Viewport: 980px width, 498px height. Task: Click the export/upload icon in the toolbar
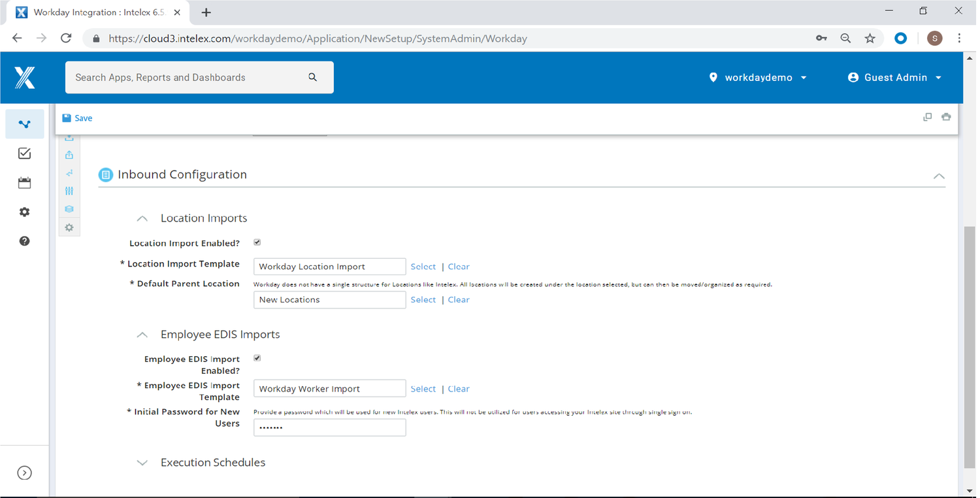[69, 154]
